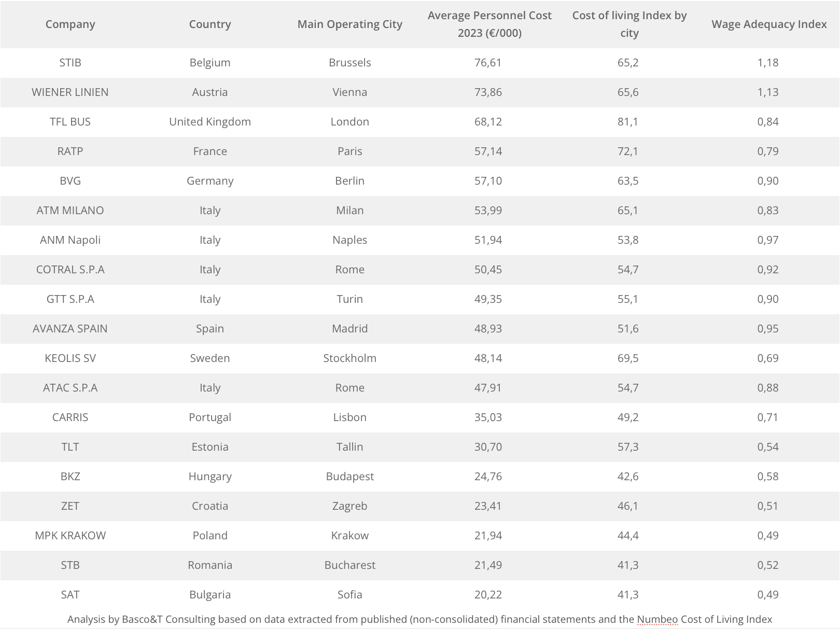Click London's 81,1 cost of living value
The height and width of the screenshot is (642, 840).
628,122
